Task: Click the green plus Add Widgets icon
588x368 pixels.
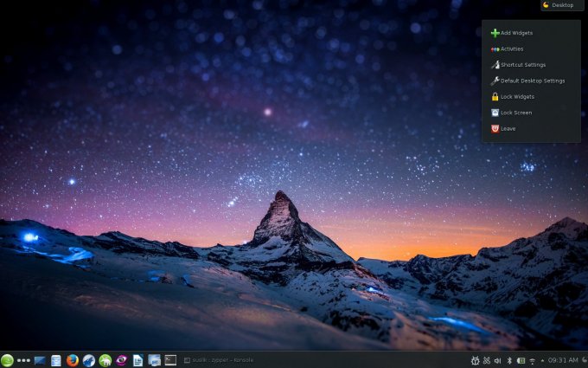Action: [x=495, y=33]
